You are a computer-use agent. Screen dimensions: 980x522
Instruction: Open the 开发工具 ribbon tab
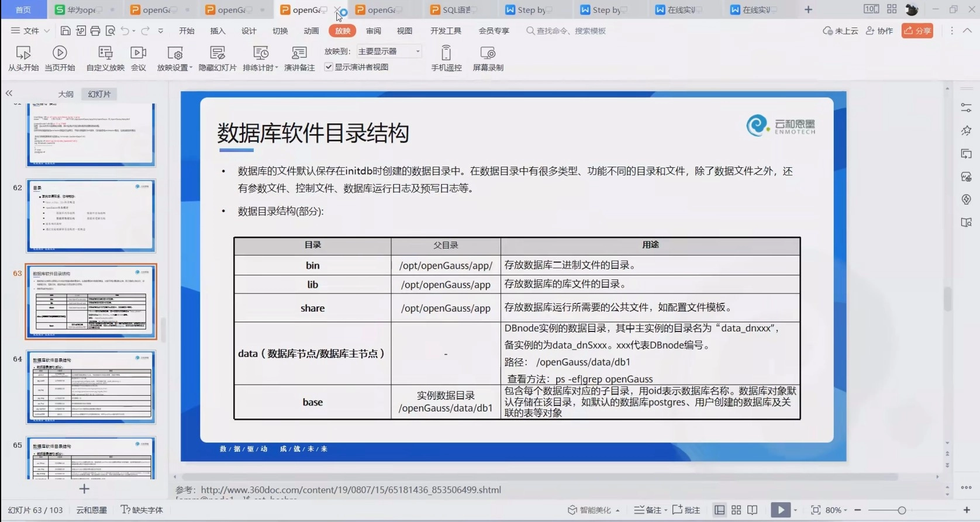coord(446,31)
